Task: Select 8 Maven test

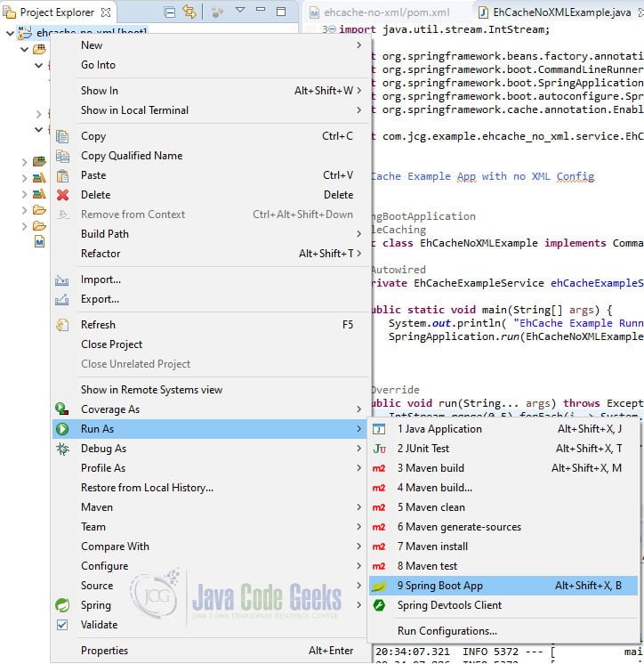Action: click(503, 566)
